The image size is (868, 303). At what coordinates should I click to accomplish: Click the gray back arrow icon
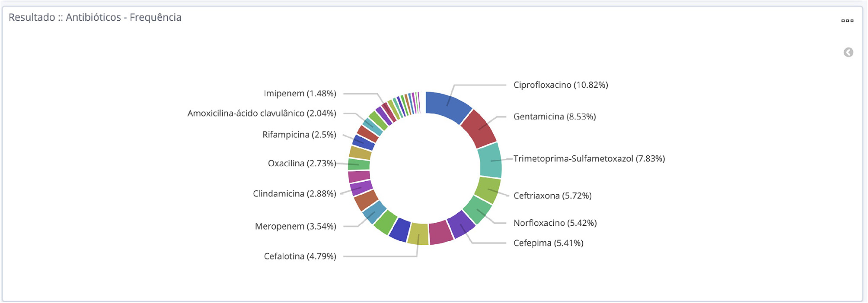(x=848, y=52)
